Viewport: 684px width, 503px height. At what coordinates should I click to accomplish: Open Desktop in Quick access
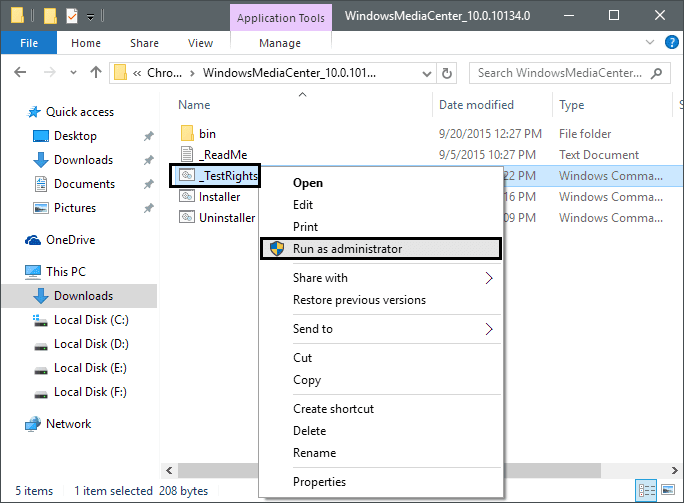point(75,136)
